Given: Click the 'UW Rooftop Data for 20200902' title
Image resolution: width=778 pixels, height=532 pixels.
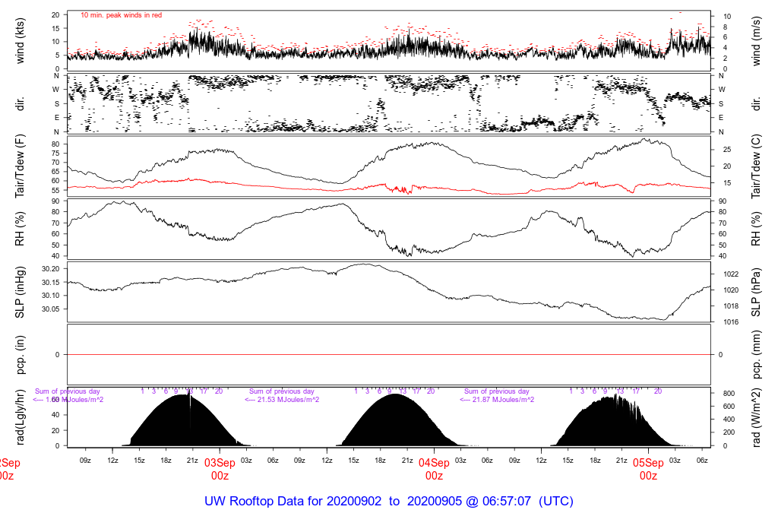Looking at the screenshot, I should [293, 501].
